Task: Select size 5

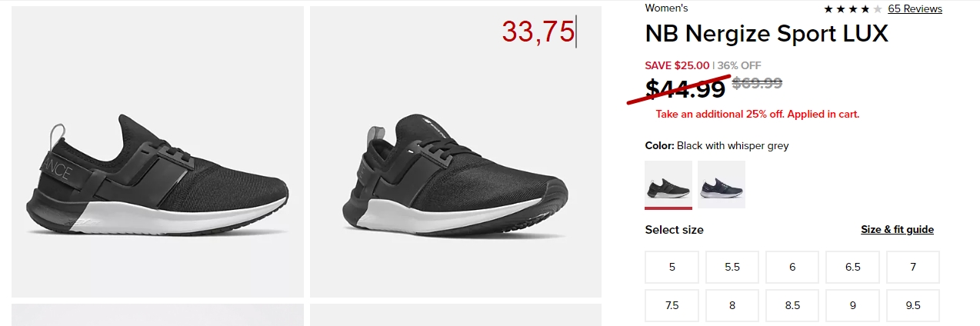Action: [672, 268]
